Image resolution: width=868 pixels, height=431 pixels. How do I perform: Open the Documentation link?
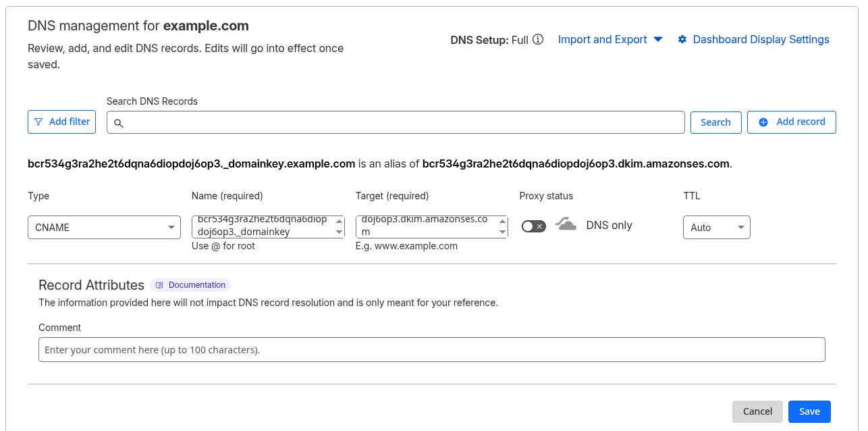196,285
